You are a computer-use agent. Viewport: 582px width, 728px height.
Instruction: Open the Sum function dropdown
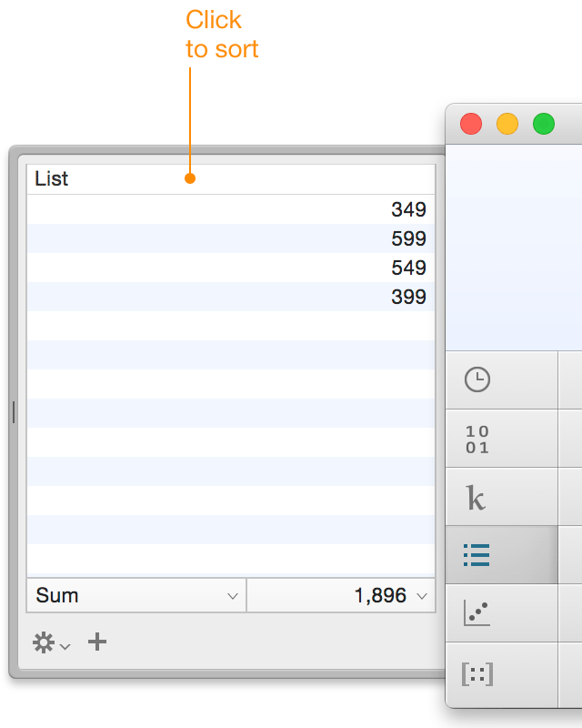[x=136, y=595]
